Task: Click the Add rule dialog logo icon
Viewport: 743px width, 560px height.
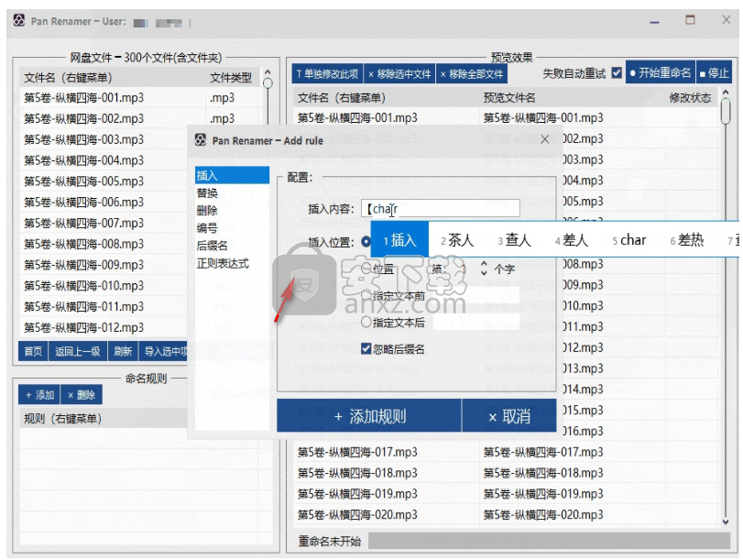Action: point(201,140)
